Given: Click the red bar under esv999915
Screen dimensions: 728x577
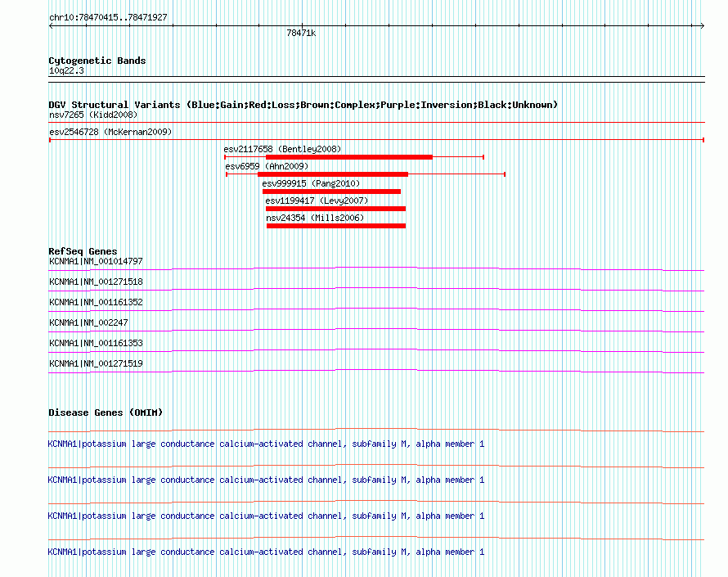Looking at the screenshot, I should tap(331, 192).
